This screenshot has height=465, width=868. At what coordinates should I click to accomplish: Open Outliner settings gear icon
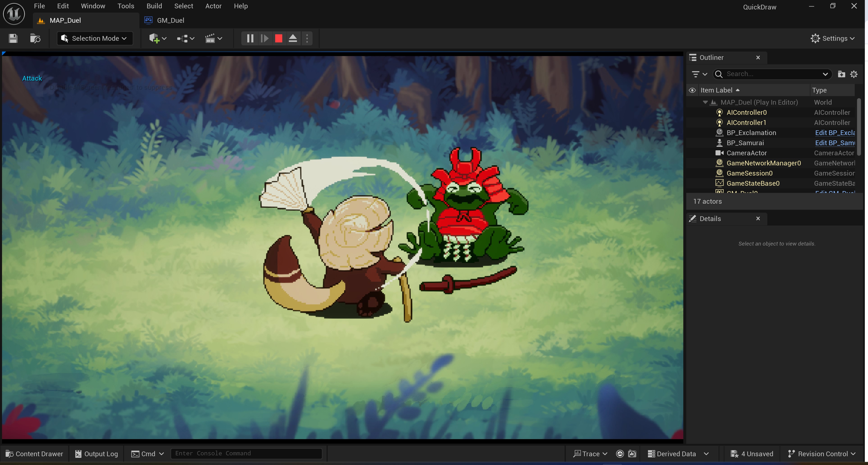coord(854,74)
